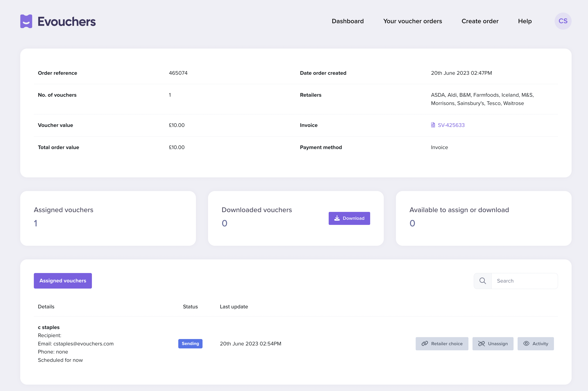
Task: Click the Status column header
Action: point(190,307)
